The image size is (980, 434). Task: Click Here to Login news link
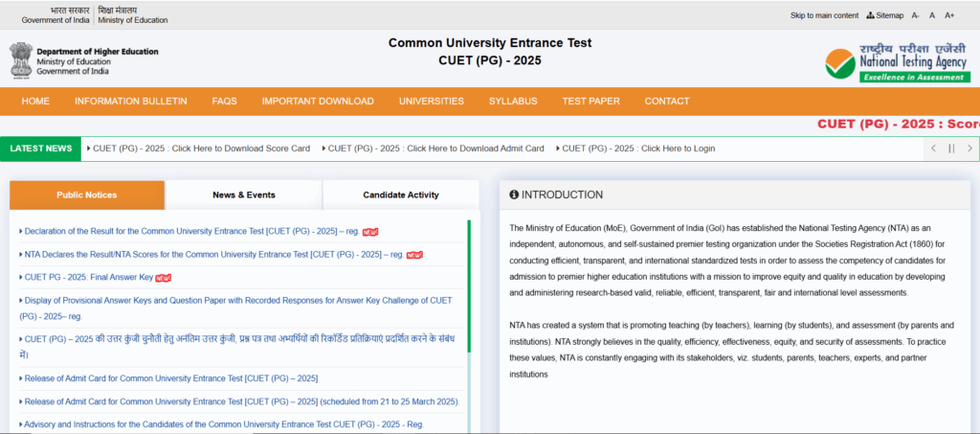(x=638, y=148)
